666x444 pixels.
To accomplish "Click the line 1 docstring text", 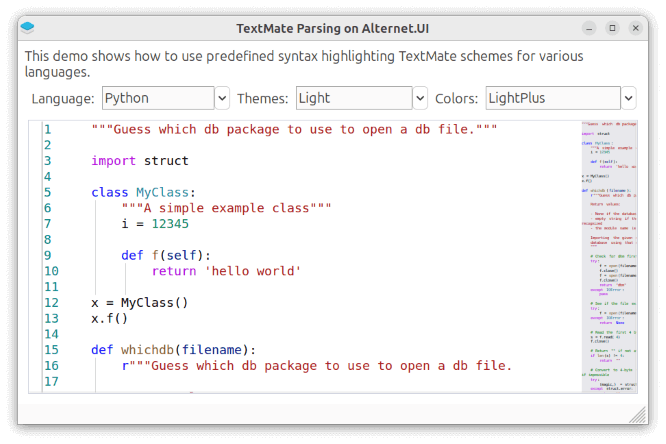I will click(294, 129).
